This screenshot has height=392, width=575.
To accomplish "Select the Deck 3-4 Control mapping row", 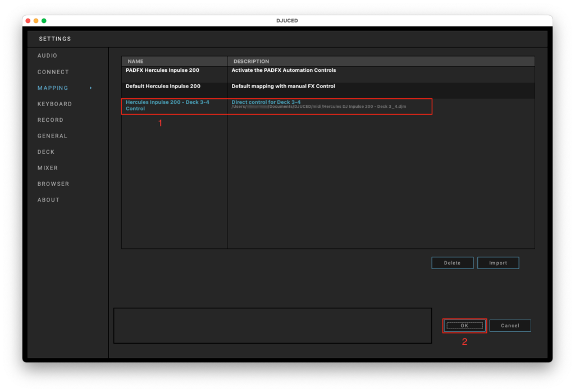I will [x=167, y=106].
